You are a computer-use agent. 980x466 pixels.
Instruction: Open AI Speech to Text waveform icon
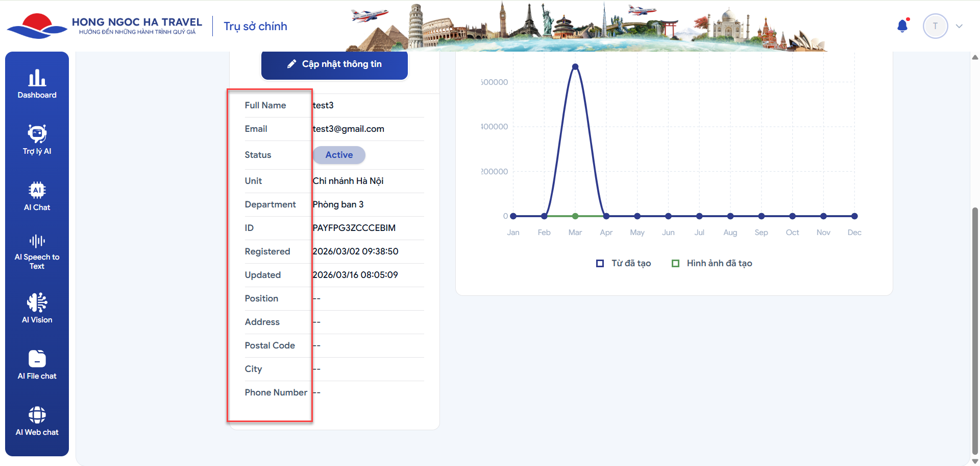[37, 241]
